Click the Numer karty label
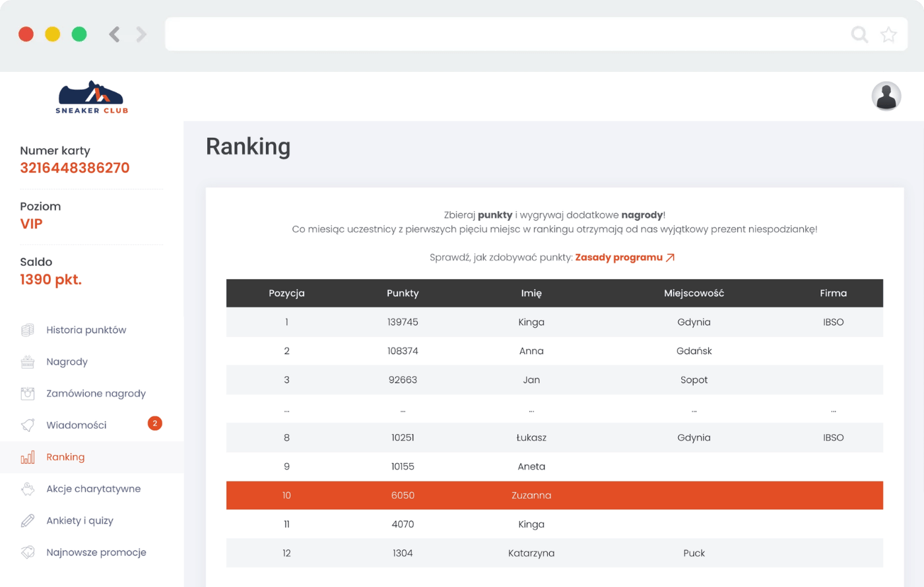 55,150
